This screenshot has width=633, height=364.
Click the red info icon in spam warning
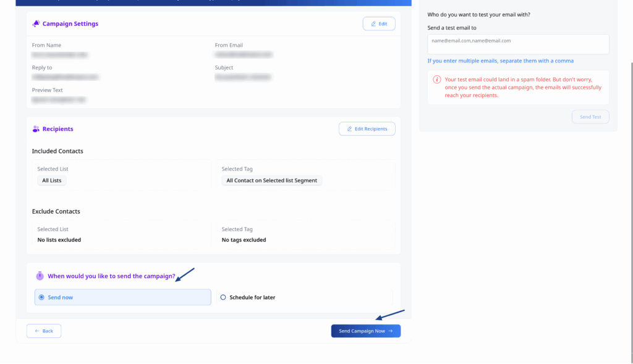pyautogui.click(x=437, y=79)
